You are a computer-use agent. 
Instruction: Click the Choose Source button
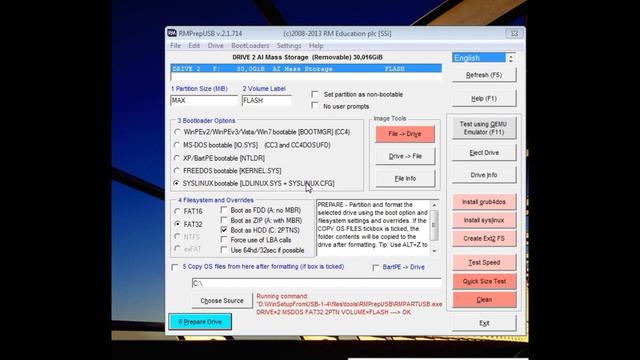pos(222,301)
